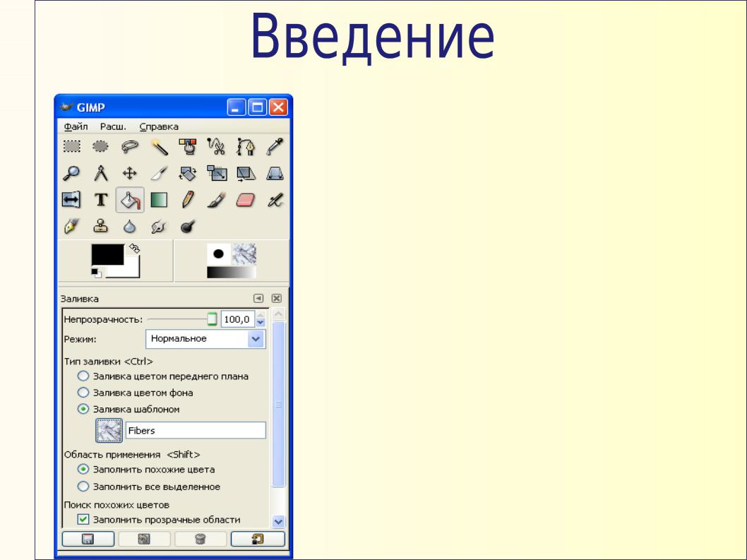Click the options panel scrollbar thumb
Image resolution: width=747 pixels, height=560 pixels.
[x=279, y=404]
